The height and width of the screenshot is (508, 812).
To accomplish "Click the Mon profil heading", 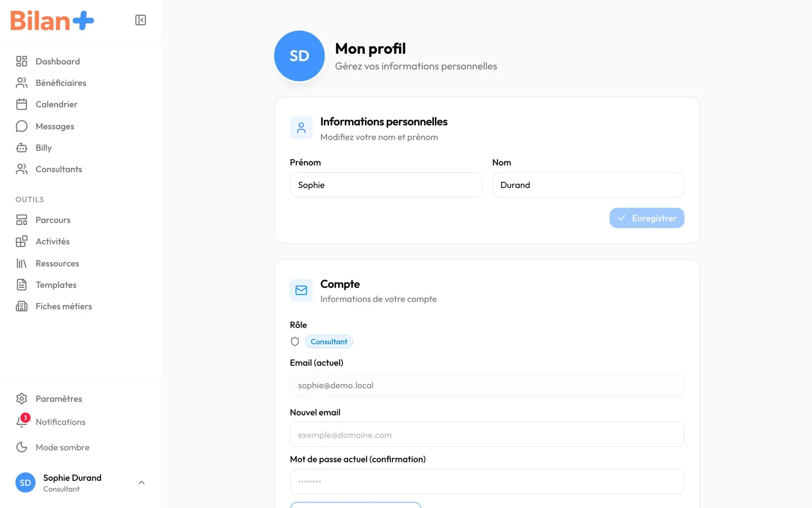I will (x=370, y=49).
